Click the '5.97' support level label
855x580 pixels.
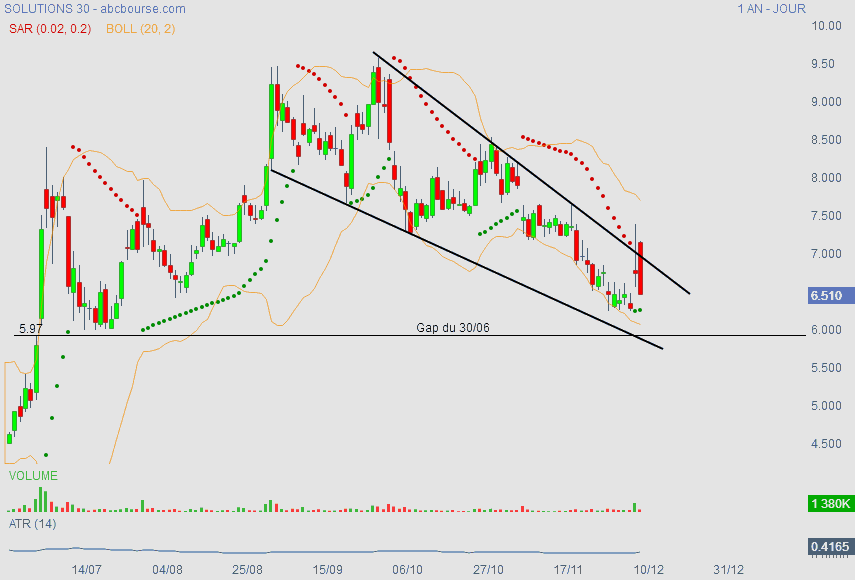31,329
